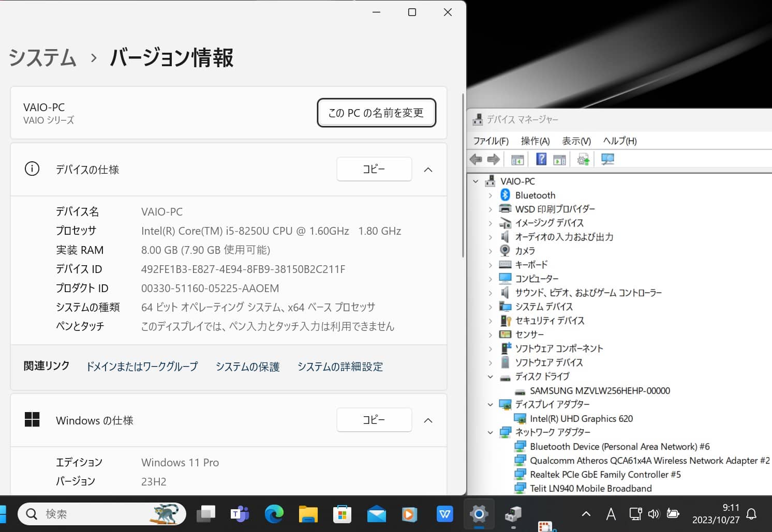Open the ファイル(F) menu
Image resolution: width=772 pixels, height=532 pixels.
pos(491,141)
